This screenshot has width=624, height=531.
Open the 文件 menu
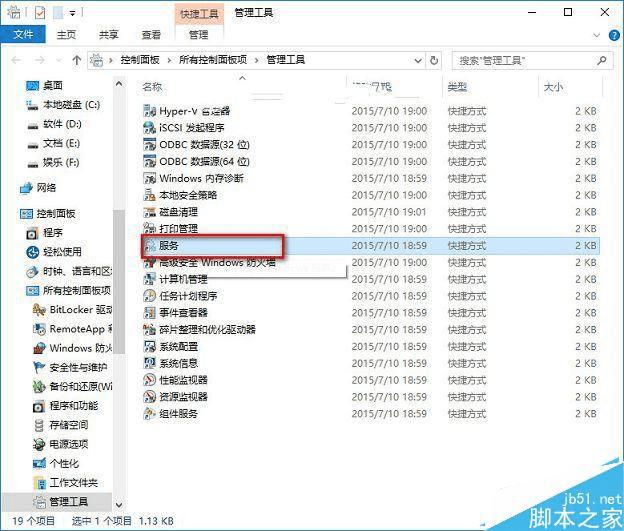pos(23,34)
